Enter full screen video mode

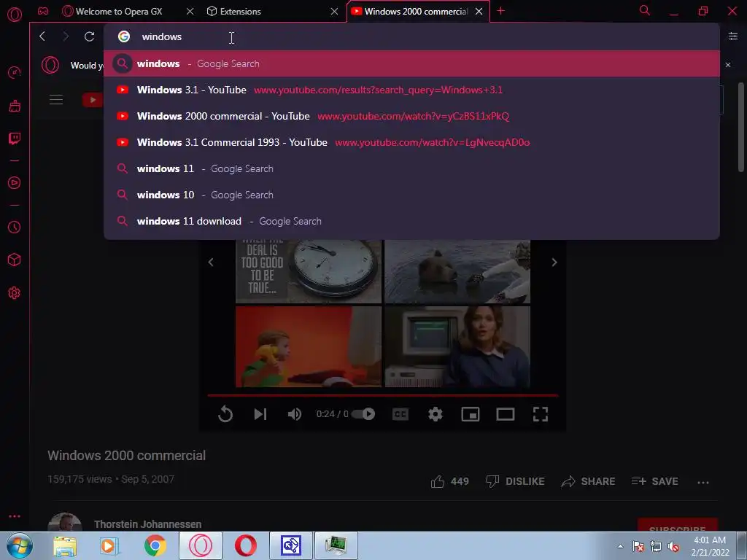[541, 414]
